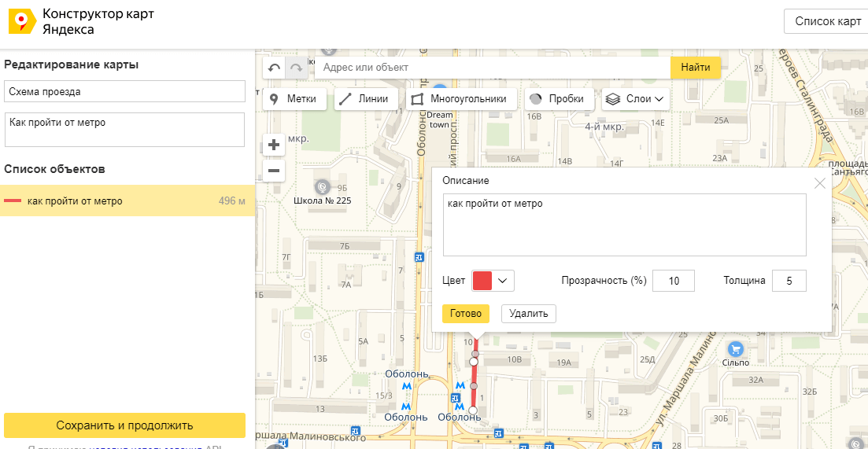The image size is (868, 449).
Task: Select the Метки placemark tool
Action: tap(293, 99)
